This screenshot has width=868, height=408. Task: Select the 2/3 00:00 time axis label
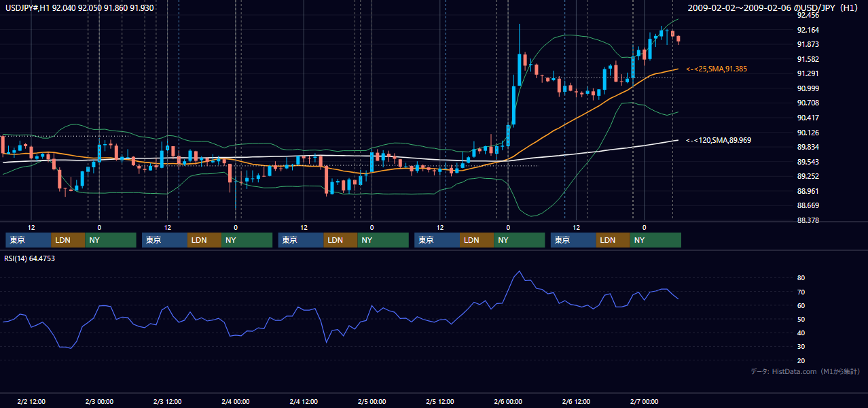point(99,402)
